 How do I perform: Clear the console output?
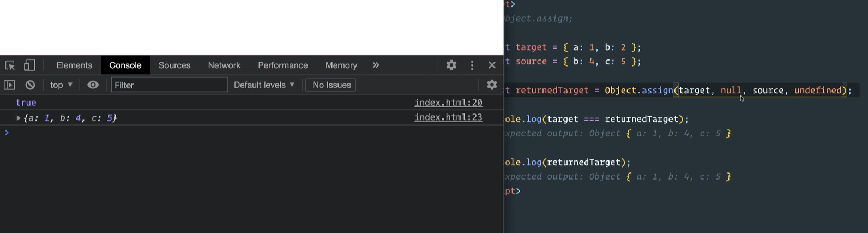(x=31, y=85)
